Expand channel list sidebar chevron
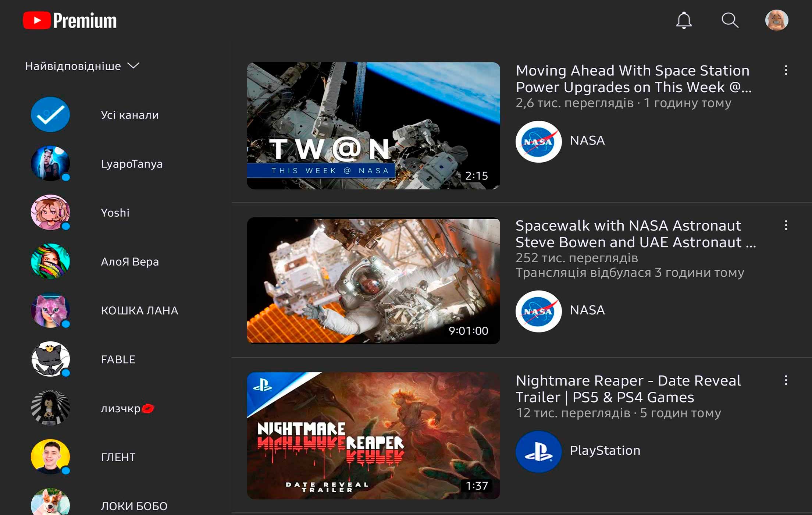Viewport: 812px width, 515px height. pos(137,66)
